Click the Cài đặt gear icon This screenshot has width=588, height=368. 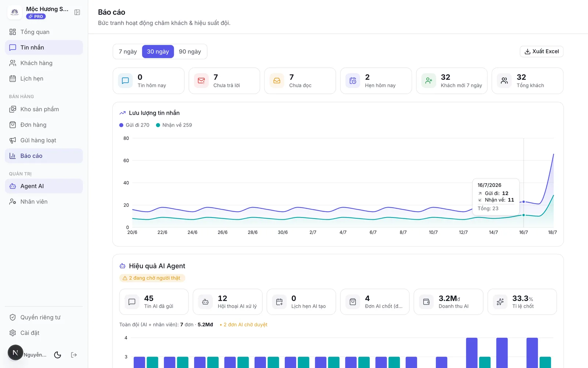12,333
